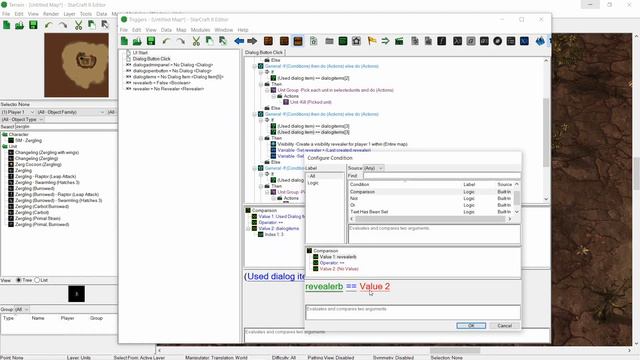Click the gray folder icon in Triggers toolbar

tap(329, 41)
